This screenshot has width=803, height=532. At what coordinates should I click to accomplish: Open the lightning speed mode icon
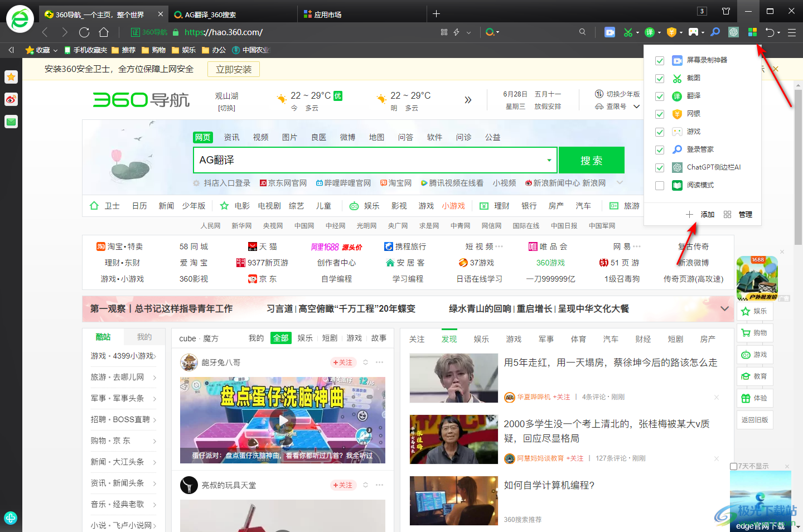click(457, 32)
